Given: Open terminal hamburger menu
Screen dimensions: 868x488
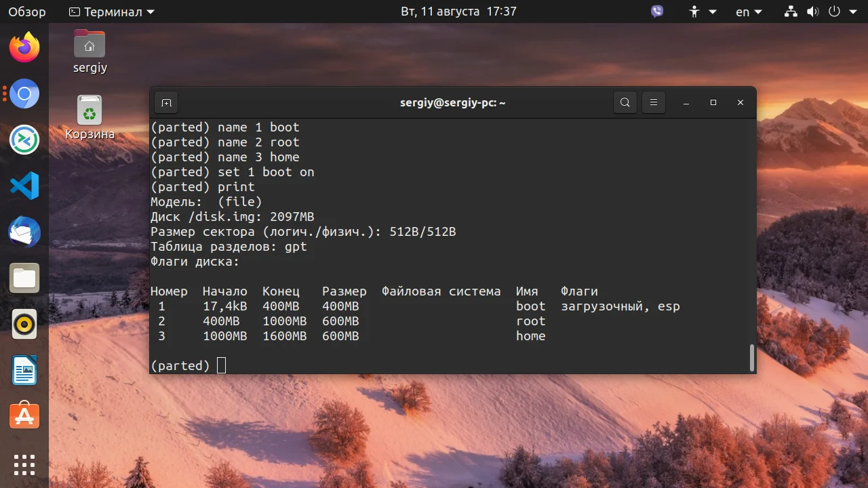Looking at the screenshot, I should tap(654, 103).
